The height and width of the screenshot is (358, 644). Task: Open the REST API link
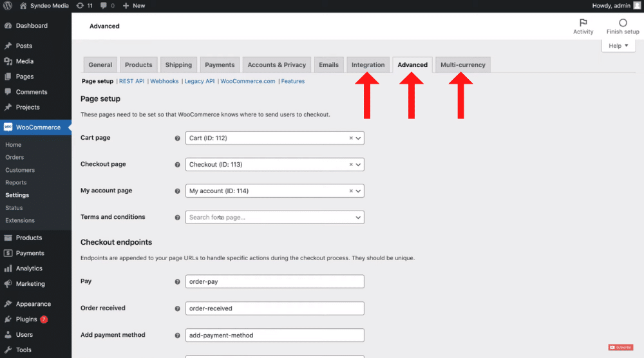pyautogui.click(x=132, y=81)
